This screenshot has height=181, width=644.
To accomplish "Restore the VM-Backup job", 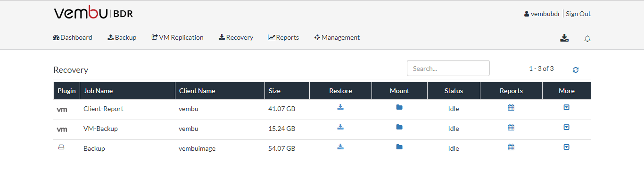I will pos(340,127).
